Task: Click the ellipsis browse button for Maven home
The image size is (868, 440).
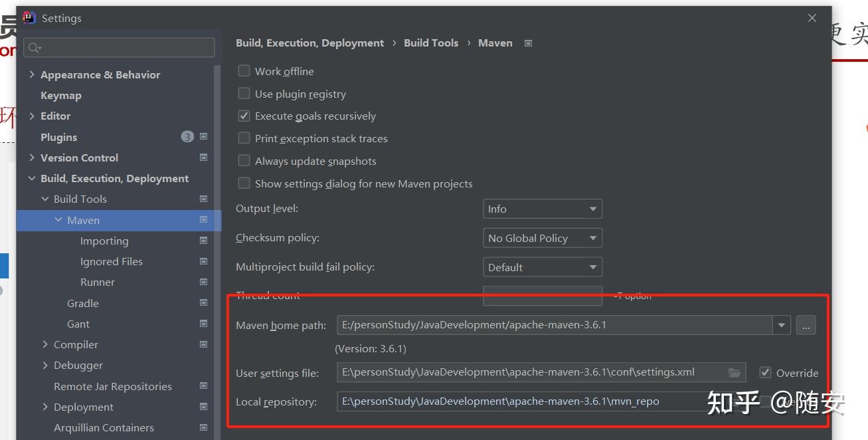Action: click(x=806, y=325)
